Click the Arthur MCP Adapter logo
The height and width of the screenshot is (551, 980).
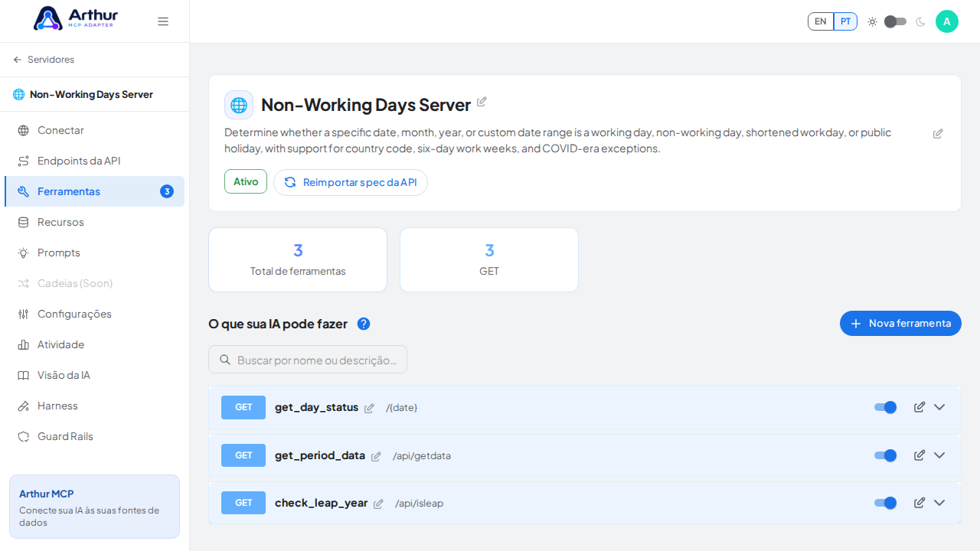[x=76, y=18]
